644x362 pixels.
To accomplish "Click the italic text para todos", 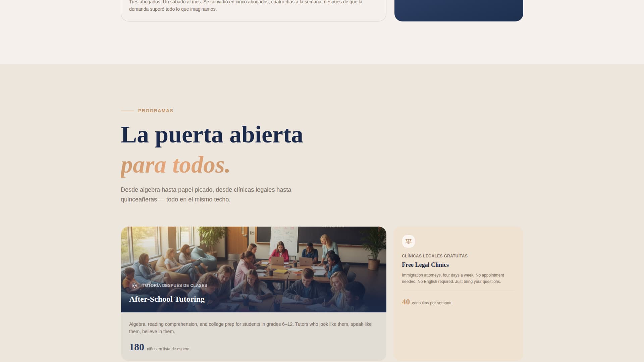I will click(x=175, y=164).
